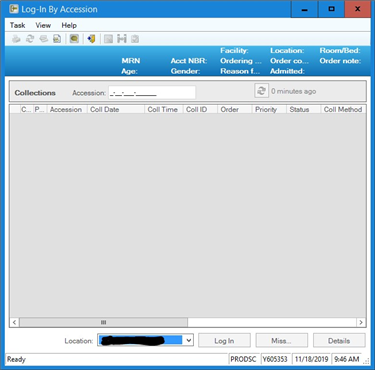Click the Details button
This screenshot has width=375, height=370.
[x=339, y=341]
